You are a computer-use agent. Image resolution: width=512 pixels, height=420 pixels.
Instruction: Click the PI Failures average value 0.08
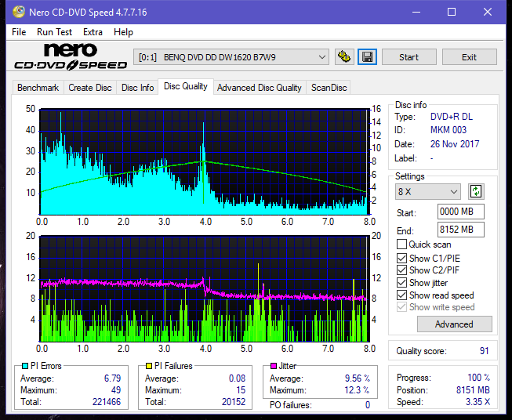pyautogui.click(x=237, y=378)
